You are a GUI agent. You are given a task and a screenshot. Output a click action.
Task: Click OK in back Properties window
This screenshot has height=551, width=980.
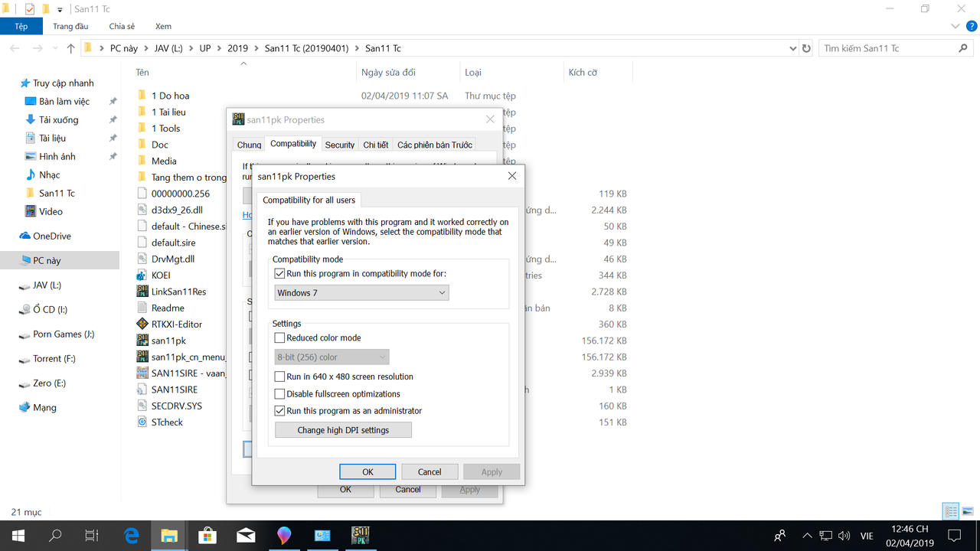(345, 490)
